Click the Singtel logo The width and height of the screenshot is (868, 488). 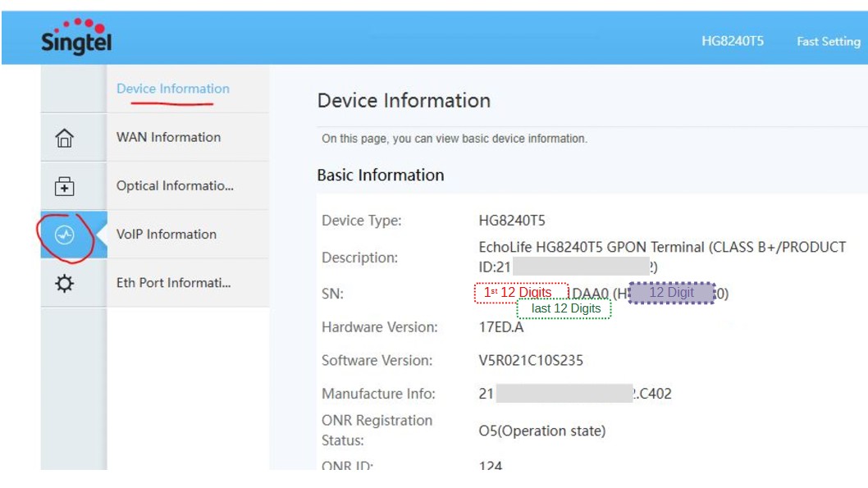[x=76, y=37]
